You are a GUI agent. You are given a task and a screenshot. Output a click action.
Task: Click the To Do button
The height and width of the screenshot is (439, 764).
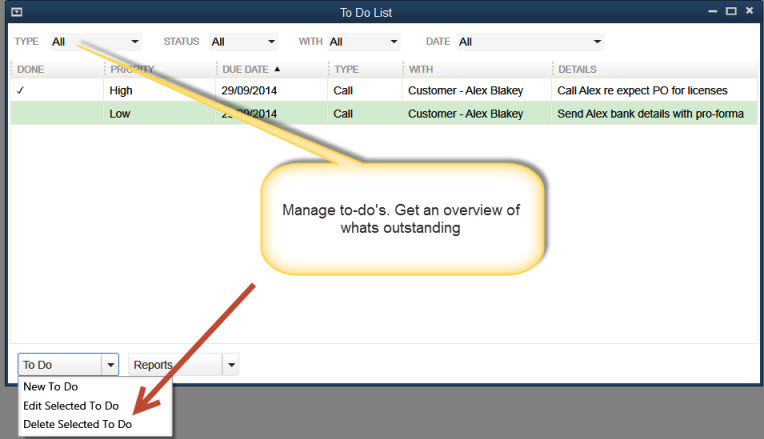(60, 365)
